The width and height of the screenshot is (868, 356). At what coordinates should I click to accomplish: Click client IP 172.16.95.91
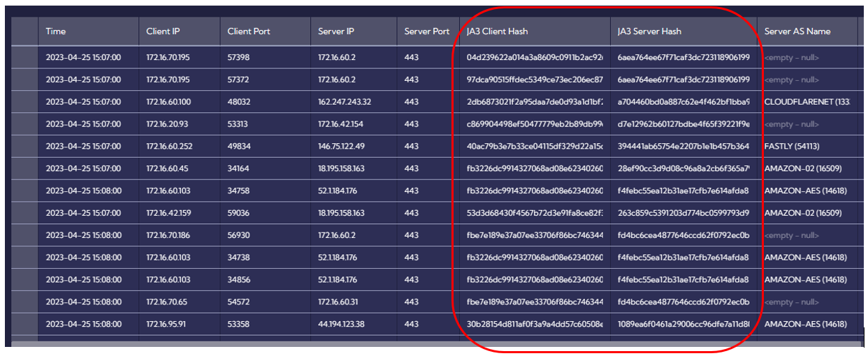coord(168,325)
